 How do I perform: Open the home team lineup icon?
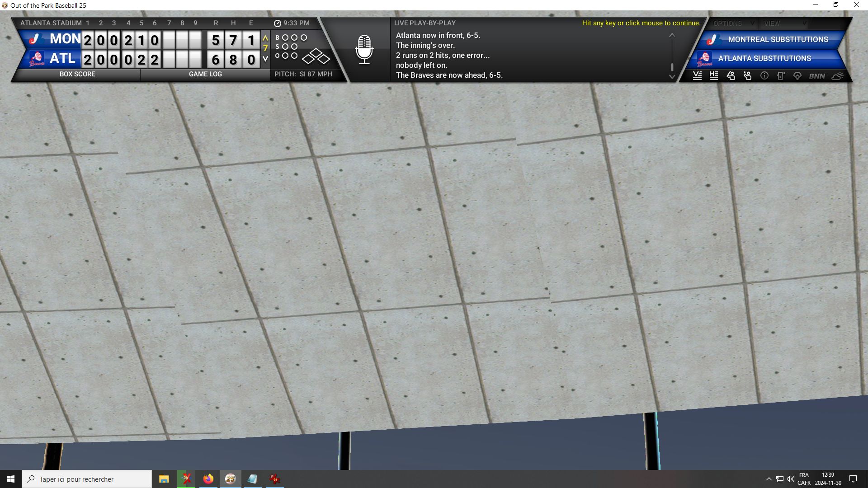(x=714, y=76)
